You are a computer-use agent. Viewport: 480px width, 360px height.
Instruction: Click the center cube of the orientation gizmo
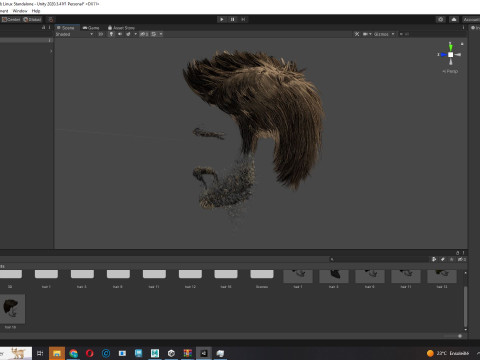point(451,55)
